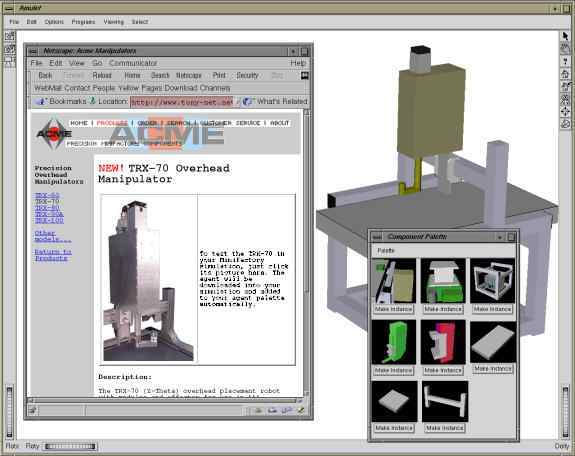Click the View All icon in viewer
This screenshot has width=575, height=456.
coord(565,99)
